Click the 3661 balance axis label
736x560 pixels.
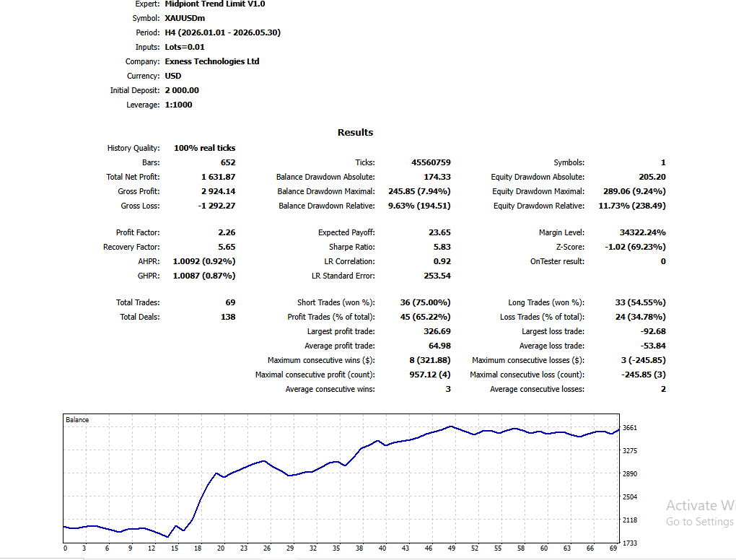point(629,428)
